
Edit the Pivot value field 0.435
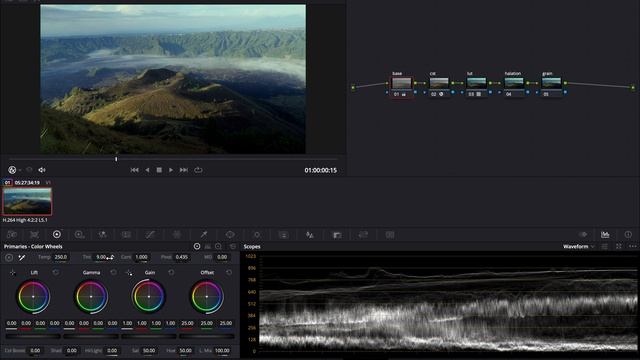(181, 257)
